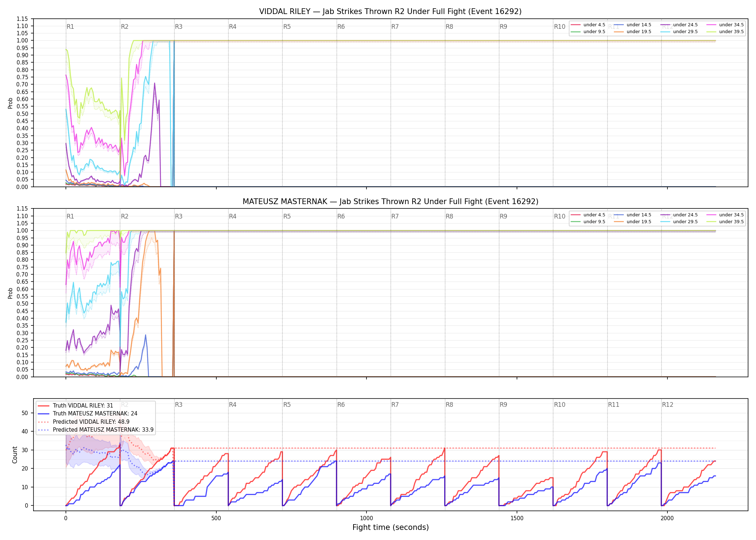
Task: Click the 2000 tick label on x-axis
Action: pos(667,518)
